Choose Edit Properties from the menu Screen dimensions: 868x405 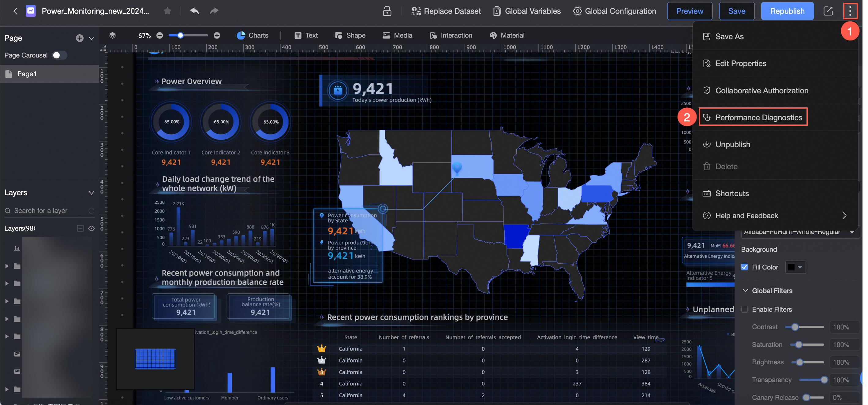(775, 64)
